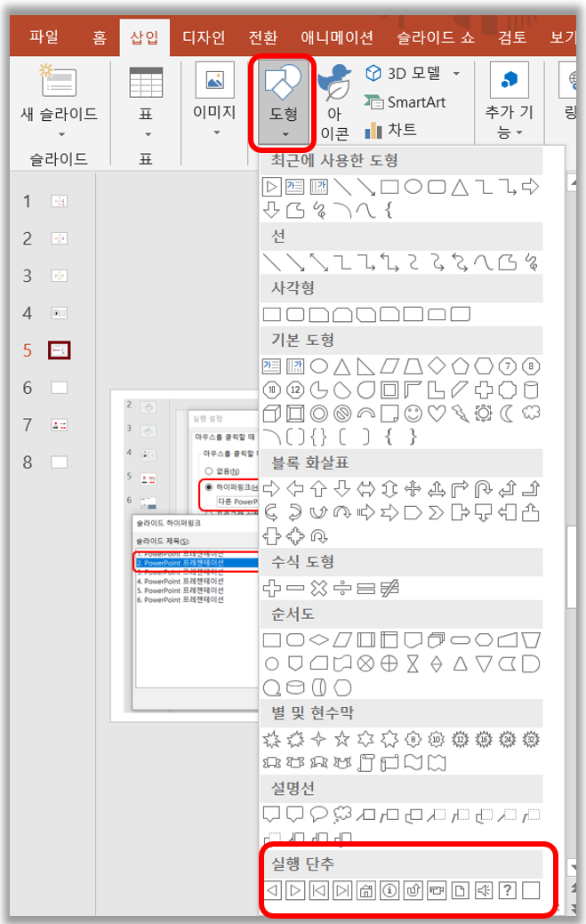Select slide 4 thumbnail

pyautogui.click(x=59, y=313)
